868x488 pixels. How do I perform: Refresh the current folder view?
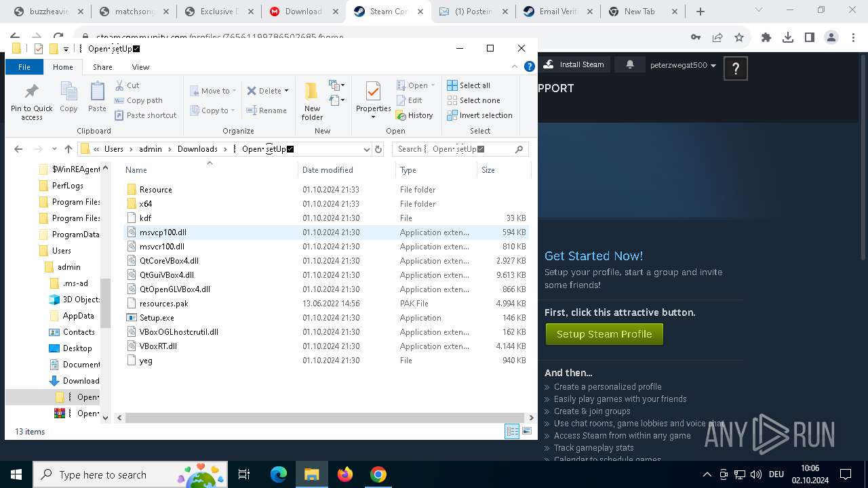[378, 149]
